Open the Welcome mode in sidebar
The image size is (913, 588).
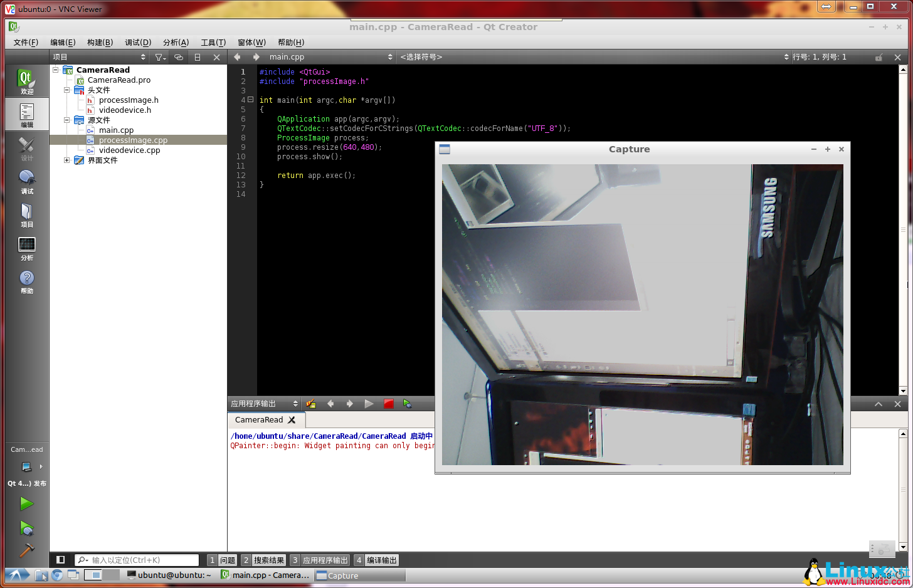click(x=26, y=81)
